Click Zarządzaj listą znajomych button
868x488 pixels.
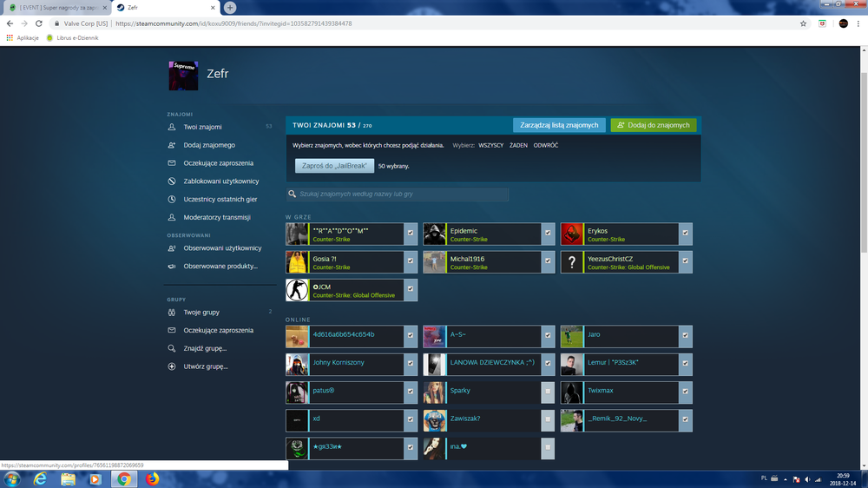coord(559,125)
